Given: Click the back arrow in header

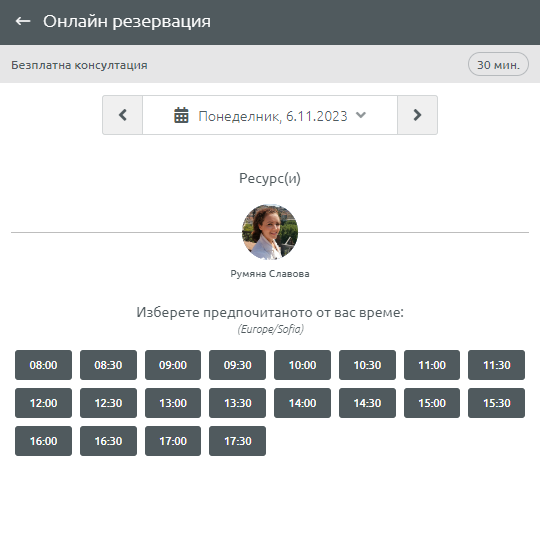Looking at the screenshot, I should [23, 21].
